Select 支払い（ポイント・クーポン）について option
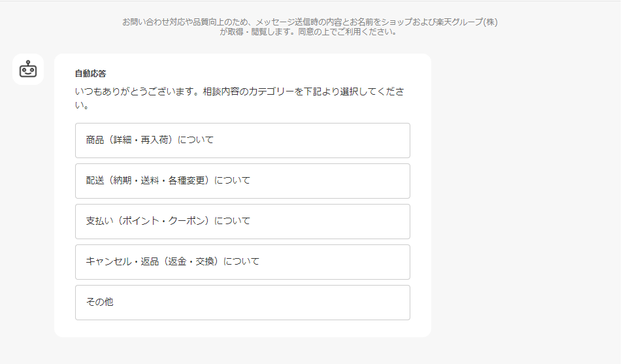 tap(242, 221)
